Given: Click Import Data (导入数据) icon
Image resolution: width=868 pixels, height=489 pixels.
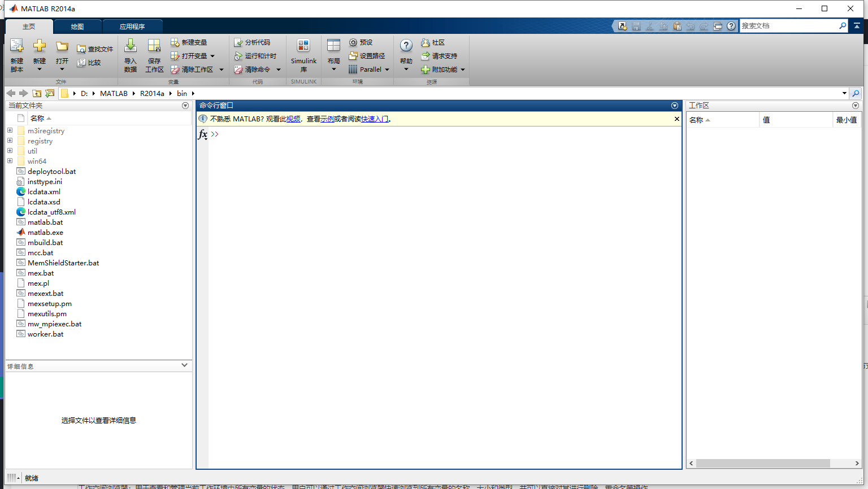Looking at the screenshot, I should point(131,46).
